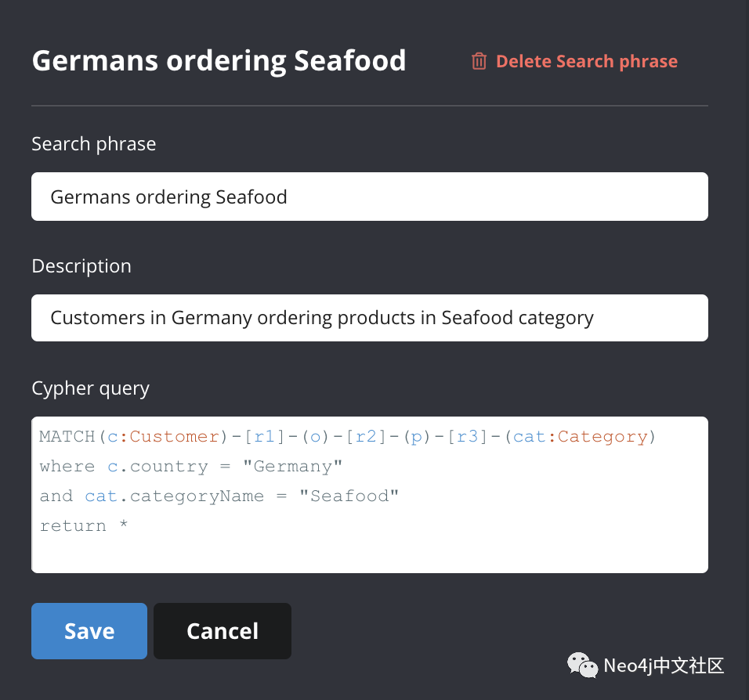Click the Cypher query label
The image size is (749, 700).
click(90, 388)
